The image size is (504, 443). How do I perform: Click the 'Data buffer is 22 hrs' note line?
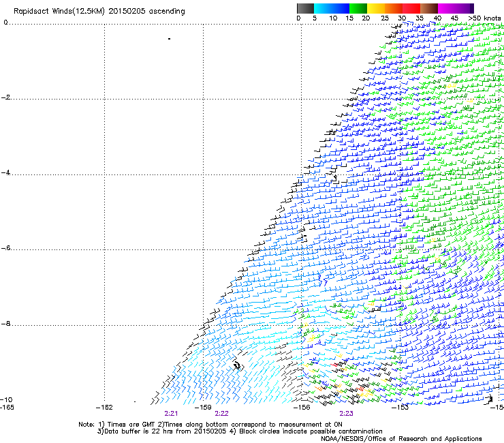(240, 431)
